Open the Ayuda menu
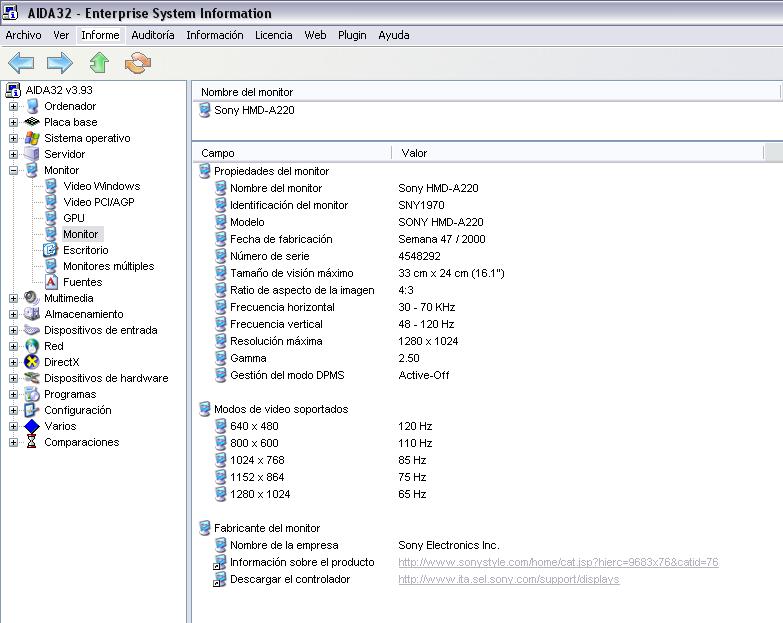Image resolution: width=783 pixels, height=623 pixels. coord(393,35)
